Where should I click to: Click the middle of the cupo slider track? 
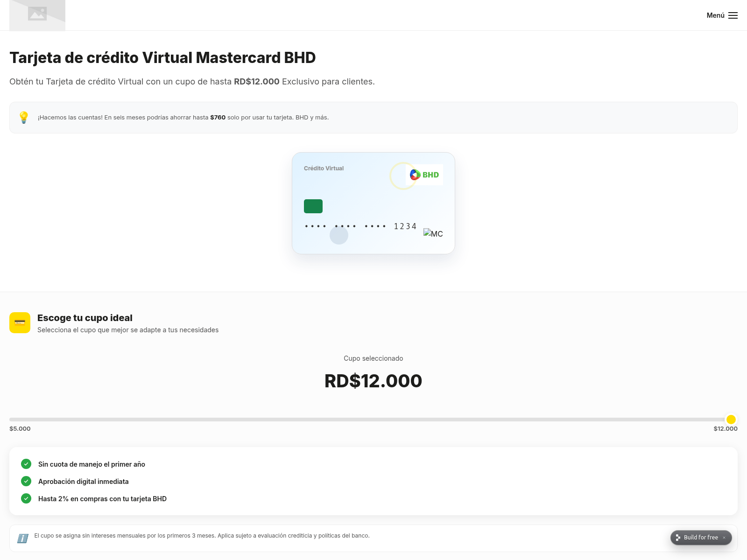point(373,419)
